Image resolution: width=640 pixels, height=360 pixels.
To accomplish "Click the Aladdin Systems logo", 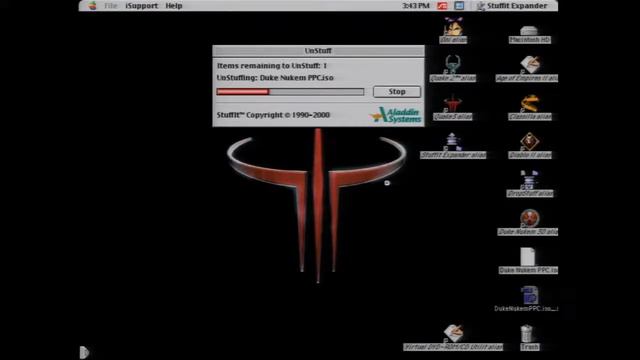I will click(x=396, y=115).
